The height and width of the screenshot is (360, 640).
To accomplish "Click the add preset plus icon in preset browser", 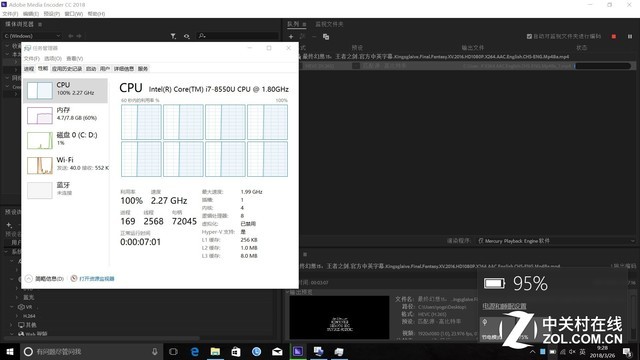I will tap(9, 225).
